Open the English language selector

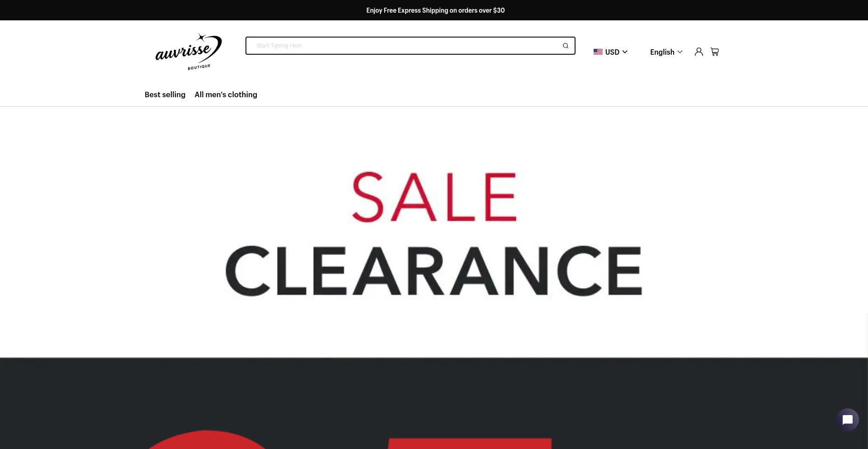coord(666,52)
